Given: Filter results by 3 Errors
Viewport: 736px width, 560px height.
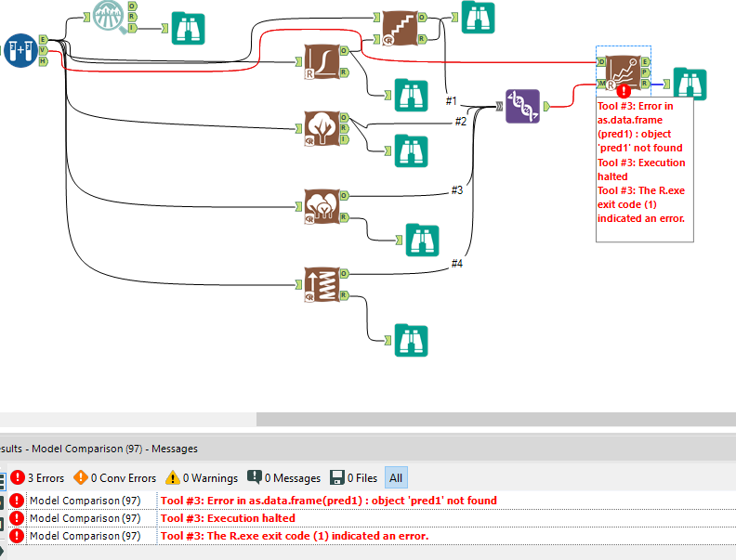Looking at the screenshot, I should pyautogui.click(x=37, y=478).
